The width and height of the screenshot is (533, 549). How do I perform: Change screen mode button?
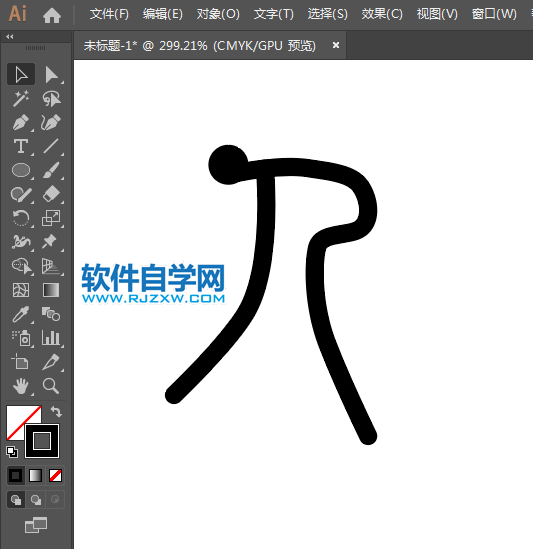pos(36,525)
